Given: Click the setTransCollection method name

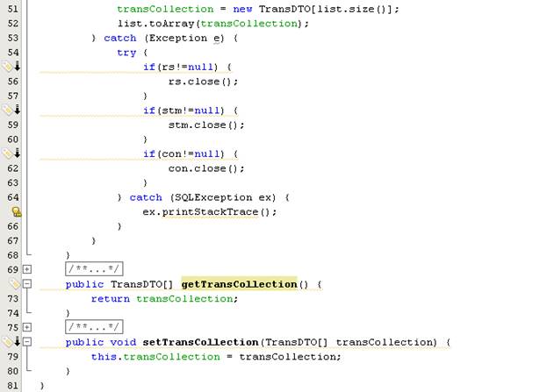Looking at the screenshot, I should pos(200,342).
